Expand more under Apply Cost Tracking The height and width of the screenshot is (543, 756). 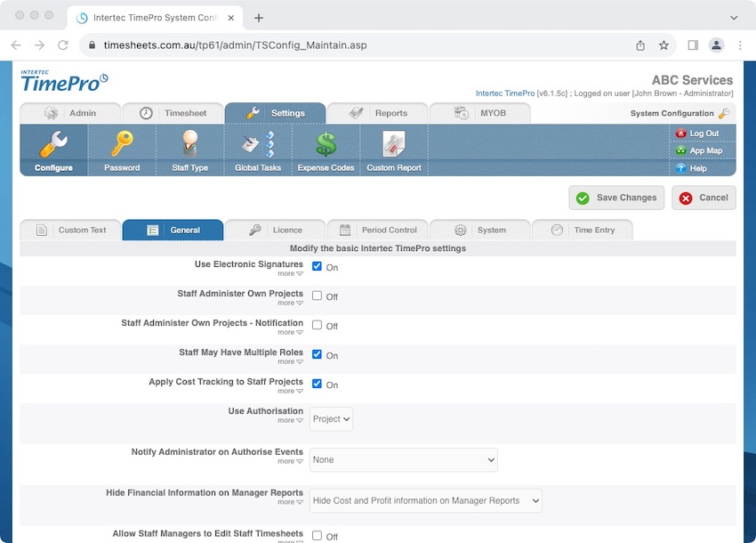(290, 392)
